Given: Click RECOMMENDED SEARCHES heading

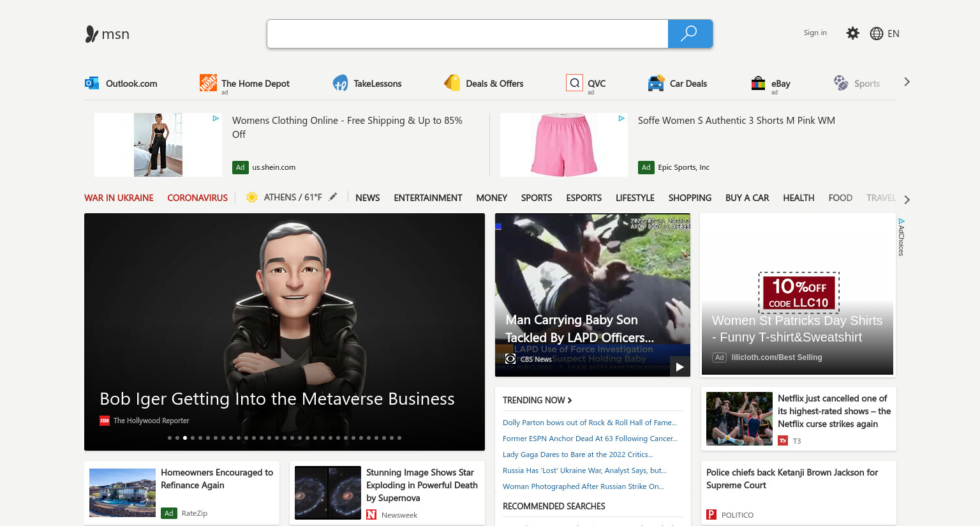Looking at the screenshot, I should click(x=554, y=506).
